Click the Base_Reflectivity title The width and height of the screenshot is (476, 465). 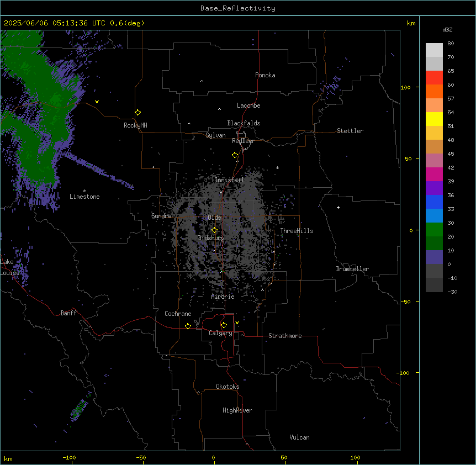point(238,8)
